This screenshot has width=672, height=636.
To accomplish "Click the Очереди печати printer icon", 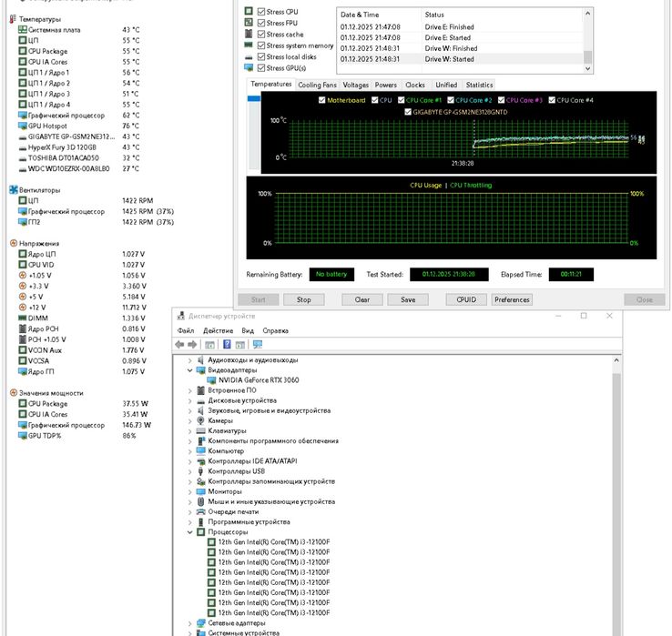I will point(200,511).
